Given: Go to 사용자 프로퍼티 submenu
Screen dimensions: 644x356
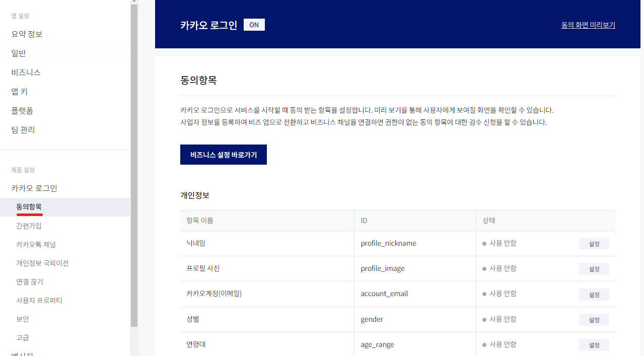Looking at the screenshot, I should [x=39, y=300].
